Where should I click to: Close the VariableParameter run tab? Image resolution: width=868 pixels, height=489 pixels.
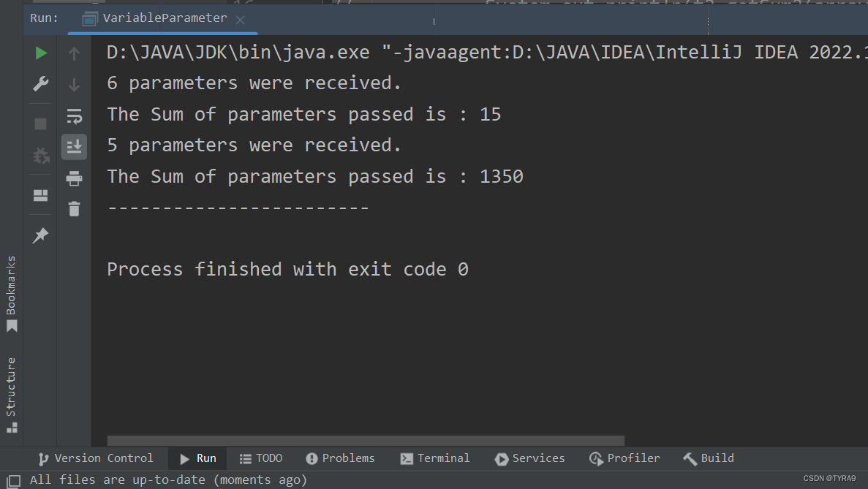coord(240,20)
